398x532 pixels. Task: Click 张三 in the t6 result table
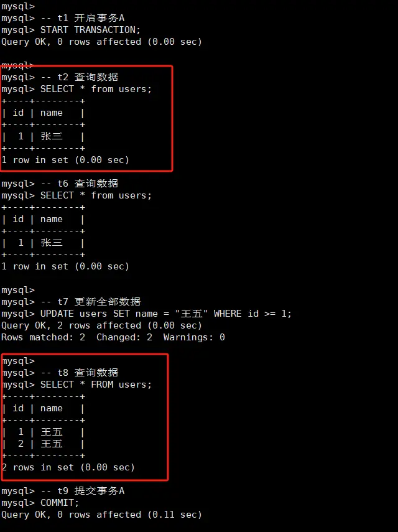[52, 243]
